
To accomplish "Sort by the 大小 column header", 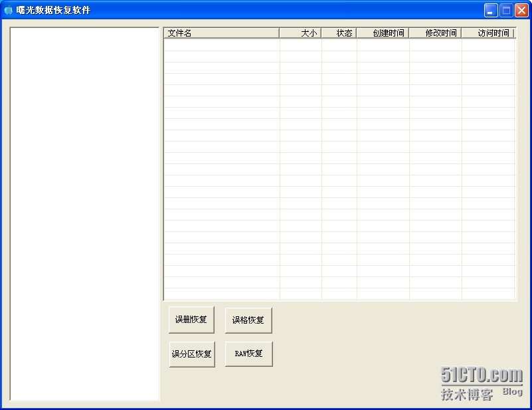I will [300, 33].
